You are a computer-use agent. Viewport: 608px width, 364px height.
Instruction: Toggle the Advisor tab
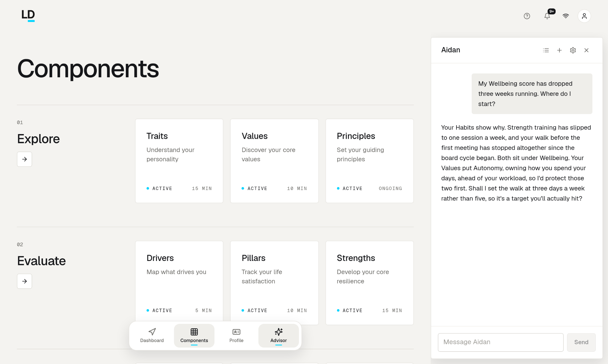coord(279,335)
